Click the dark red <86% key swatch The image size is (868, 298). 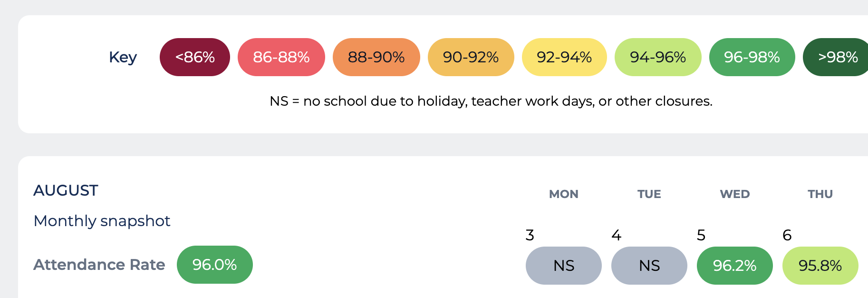click(x=195, y=57)
